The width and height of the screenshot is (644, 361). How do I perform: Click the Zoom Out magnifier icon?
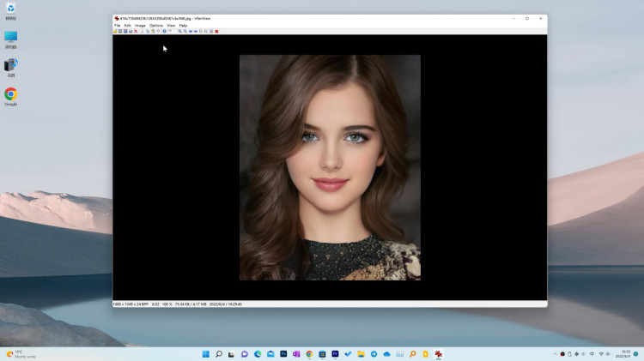(x=185, y=31)
